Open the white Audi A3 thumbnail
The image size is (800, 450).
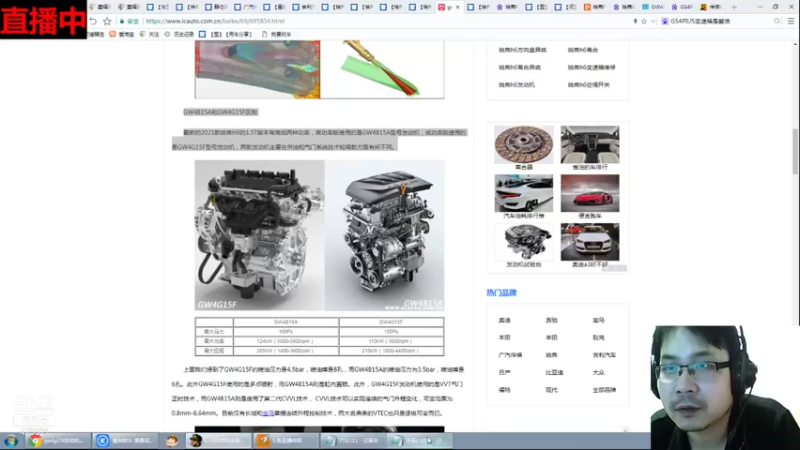(x=590, y=242)
